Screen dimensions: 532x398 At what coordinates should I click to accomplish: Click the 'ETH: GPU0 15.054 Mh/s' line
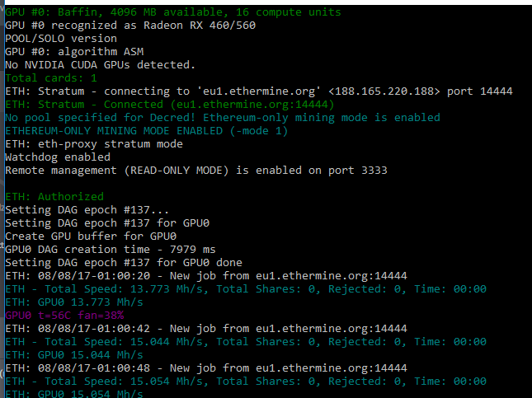tap(74, 394)
